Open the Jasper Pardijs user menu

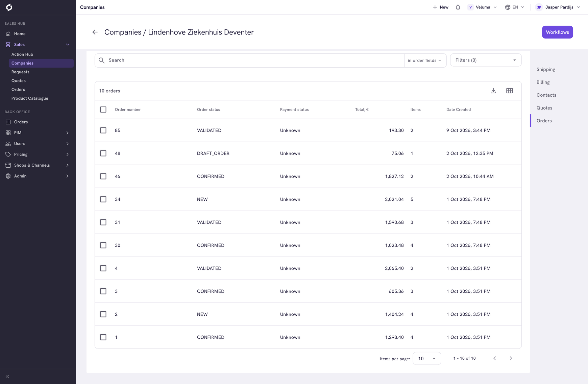[x=558, y=7]
